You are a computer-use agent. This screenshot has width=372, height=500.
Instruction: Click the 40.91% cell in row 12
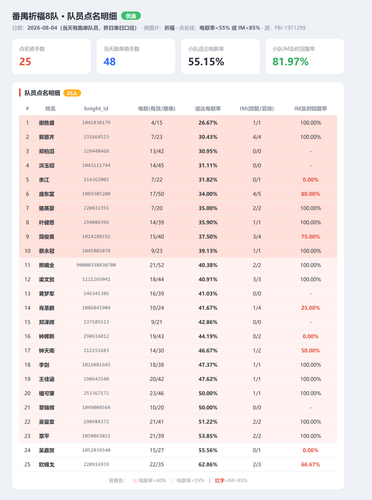point(208,279)
